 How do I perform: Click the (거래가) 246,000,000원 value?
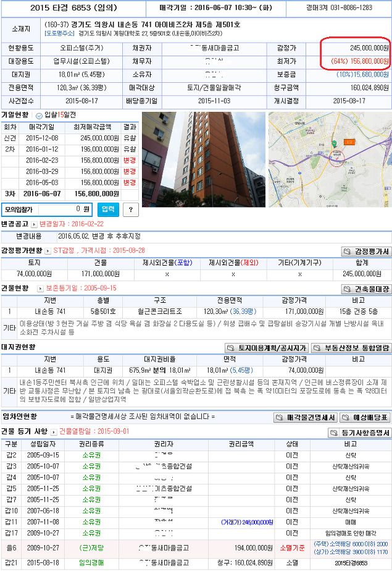click(x=247, y=522)
